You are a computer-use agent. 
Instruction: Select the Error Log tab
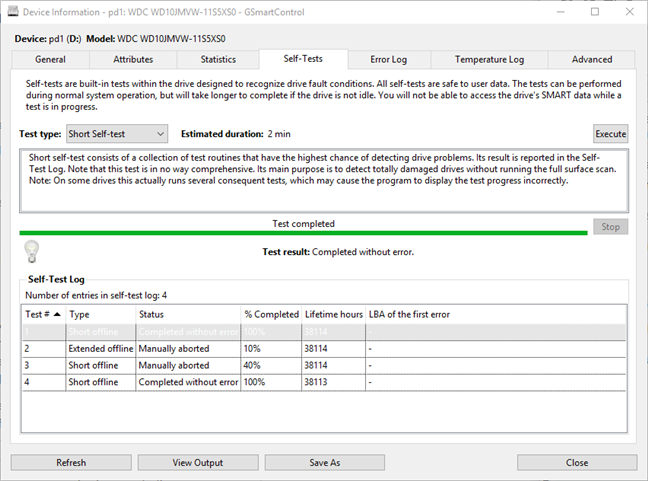389,60
